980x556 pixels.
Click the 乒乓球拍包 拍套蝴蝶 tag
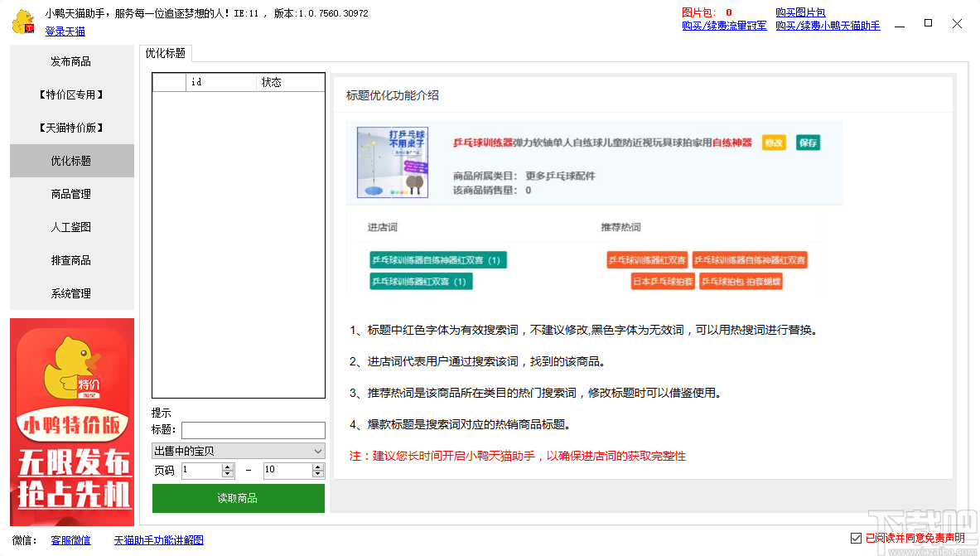[741, 282]
